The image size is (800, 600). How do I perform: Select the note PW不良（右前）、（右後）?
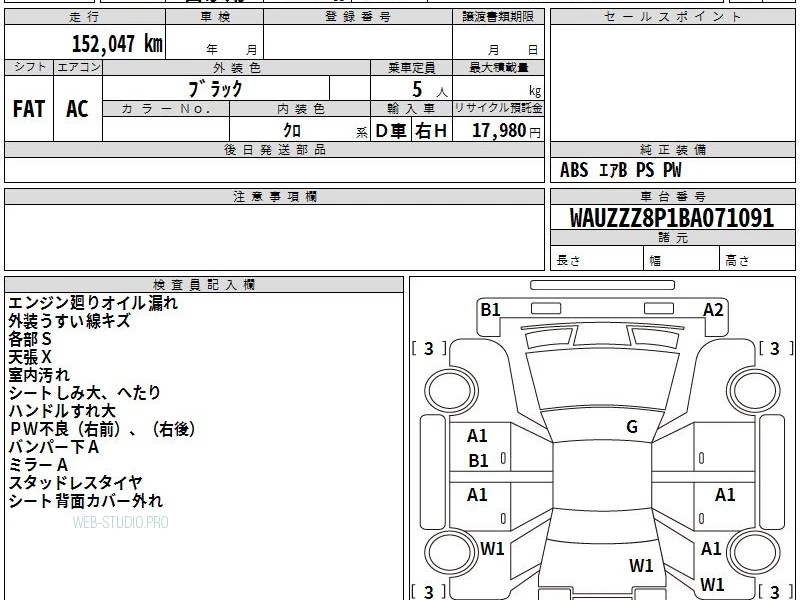tap(102, 429)
